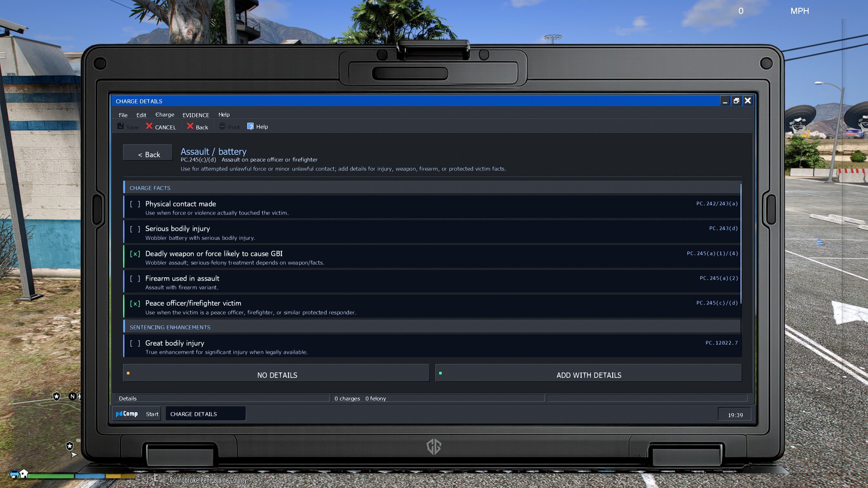Click the blue Help question icon
This screenshot has height=488, width=868.
(x=250, y=126)
